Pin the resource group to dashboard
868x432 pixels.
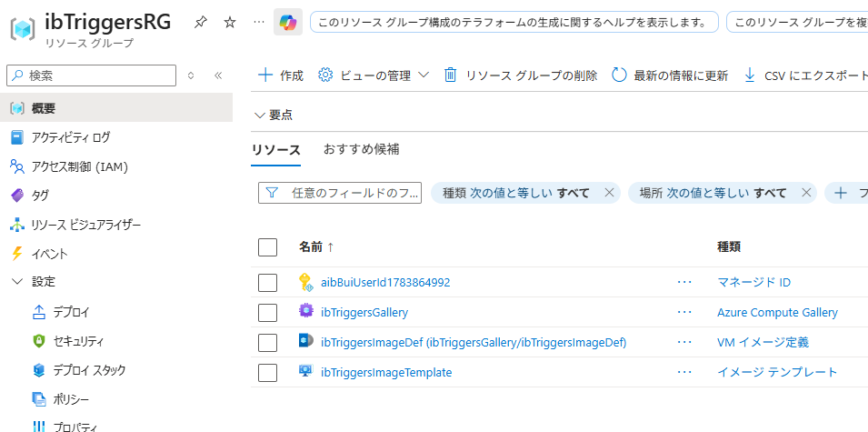pos(200,22)
